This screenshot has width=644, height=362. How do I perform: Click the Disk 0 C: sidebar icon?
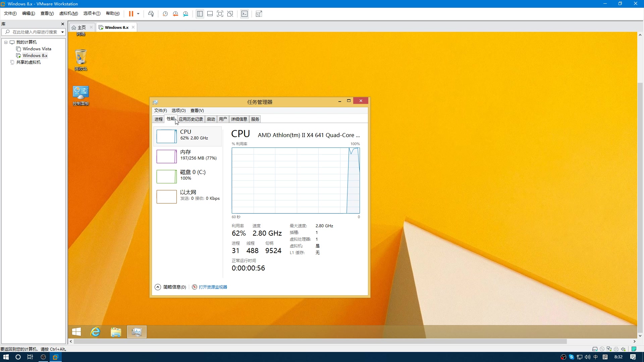tap(166, 176)
